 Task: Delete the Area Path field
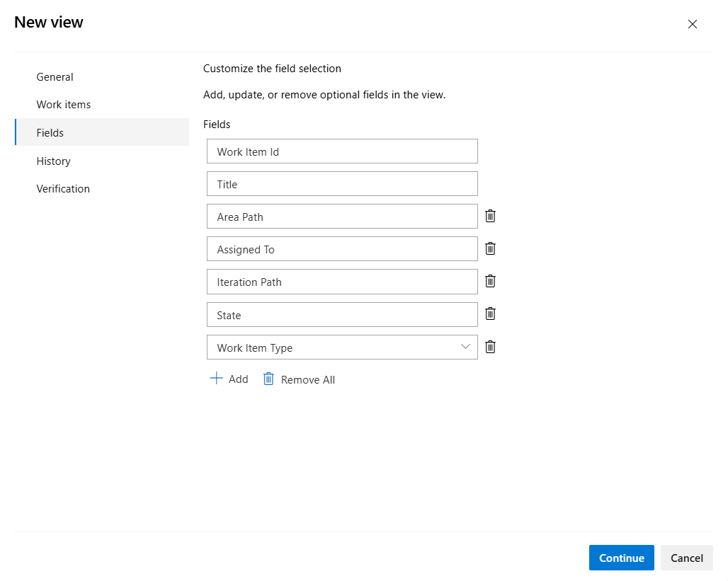(490, 216)
